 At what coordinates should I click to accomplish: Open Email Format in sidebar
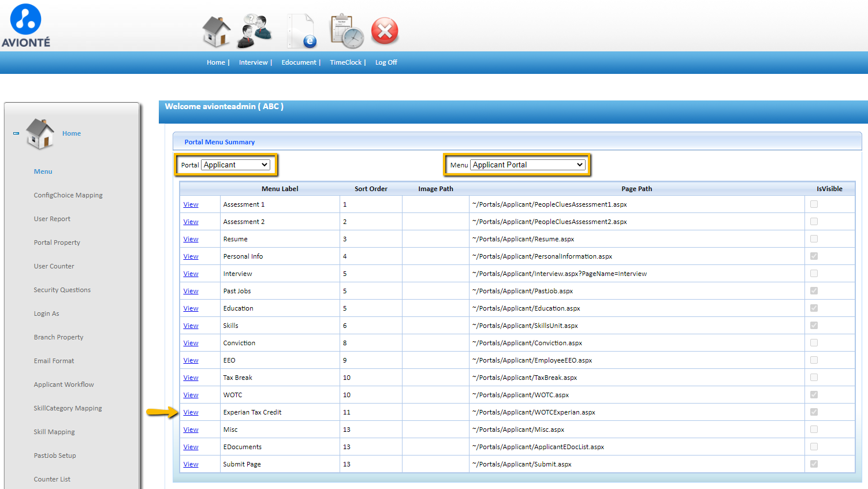click(54, 361)
